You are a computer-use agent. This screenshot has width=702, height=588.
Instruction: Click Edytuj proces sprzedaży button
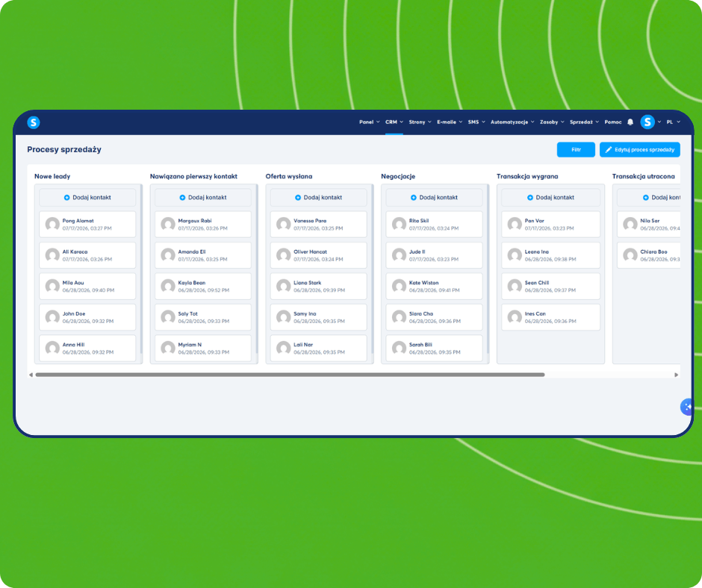pyautogui.click(x=640, y=150)
